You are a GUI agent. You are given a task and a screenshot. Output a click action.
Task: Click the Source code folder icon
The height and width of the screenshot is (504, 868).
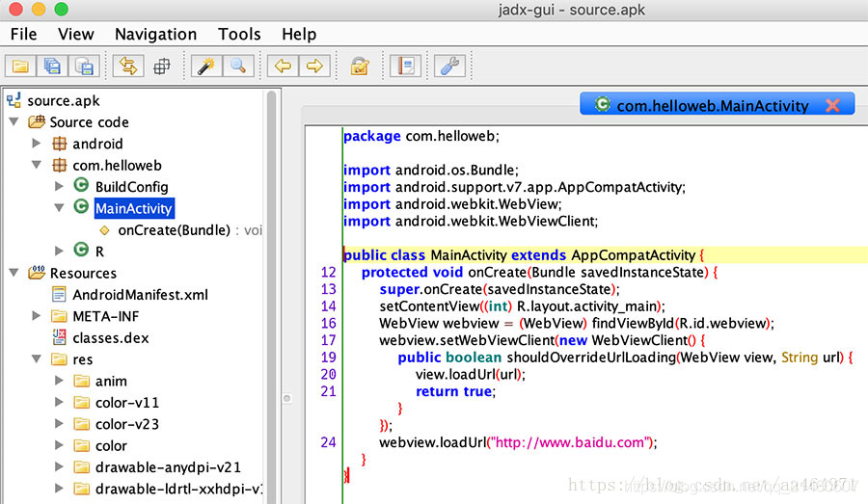(37, 121)
